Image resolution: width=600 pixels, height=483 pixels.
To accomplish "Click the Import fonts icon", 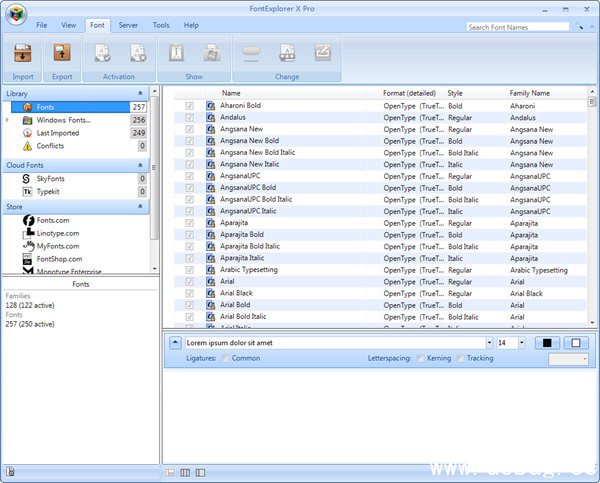I will tap(23, 53).
